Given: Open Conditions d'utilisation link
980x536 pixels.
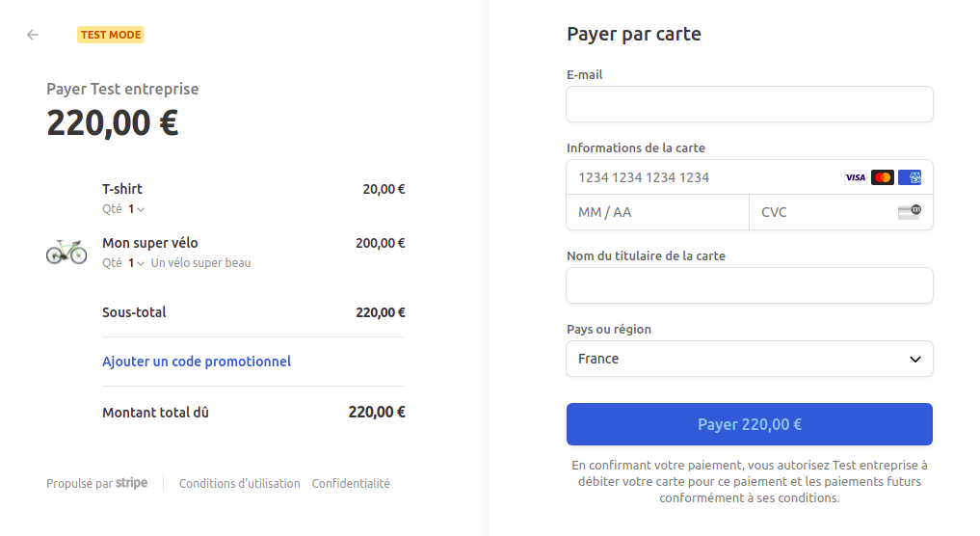Looking at the screenshot, I should point(240,484).
